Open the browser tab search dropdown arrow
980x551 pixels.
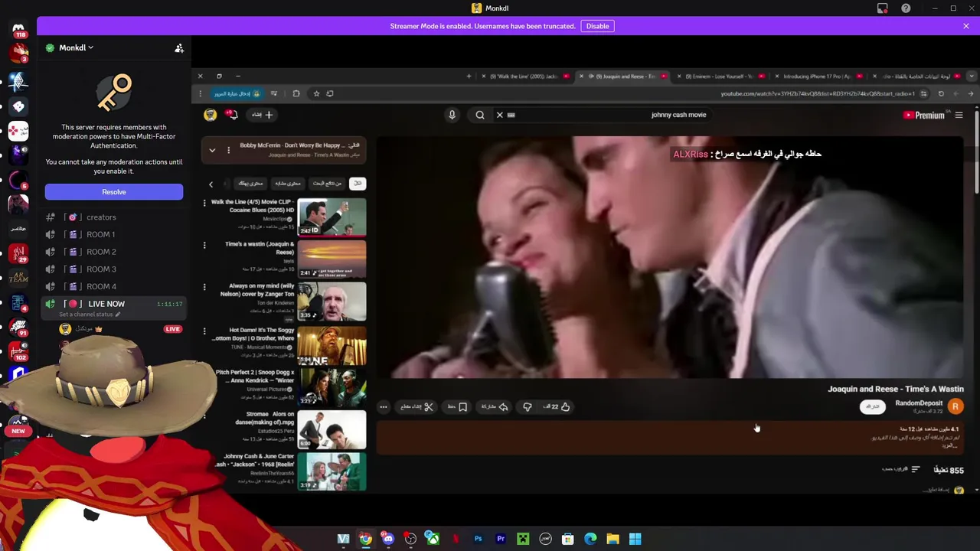972,77
